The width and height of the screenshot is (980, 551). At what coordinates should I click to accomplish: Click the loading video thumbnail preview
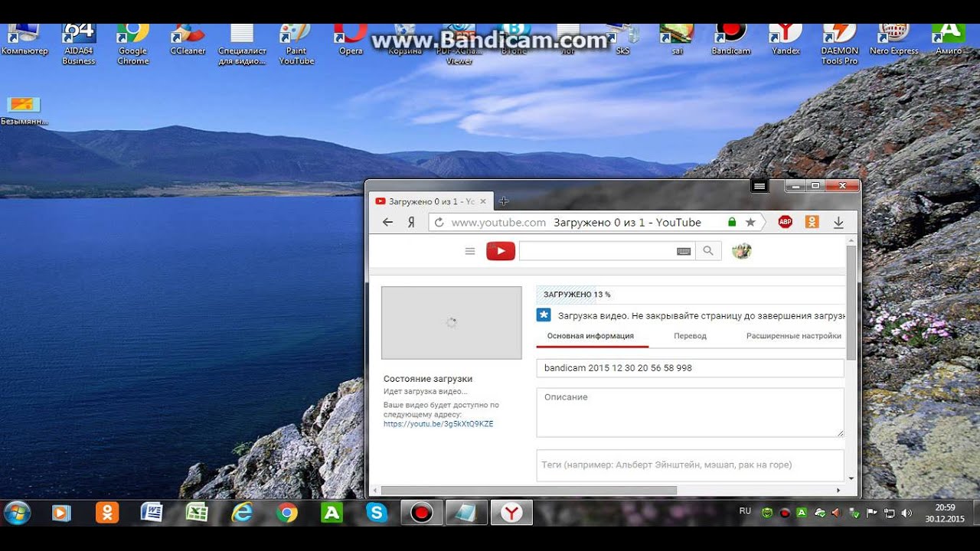click(452, 323)
